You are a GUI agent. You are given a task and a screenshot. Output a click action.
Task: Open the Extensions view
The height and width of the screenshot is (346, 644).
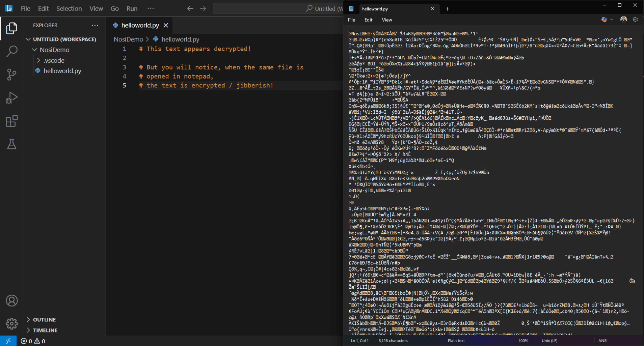click(x=11, y=121)
